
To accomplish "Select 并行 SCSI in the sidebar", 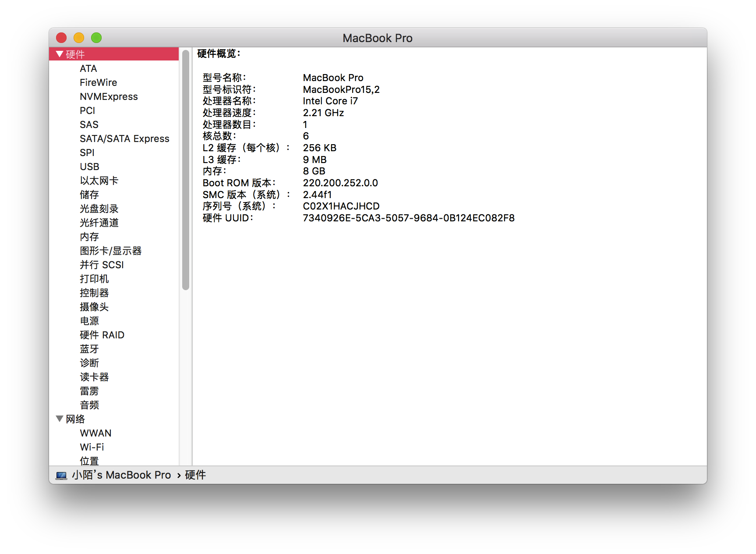I will (x=102, y=265).
